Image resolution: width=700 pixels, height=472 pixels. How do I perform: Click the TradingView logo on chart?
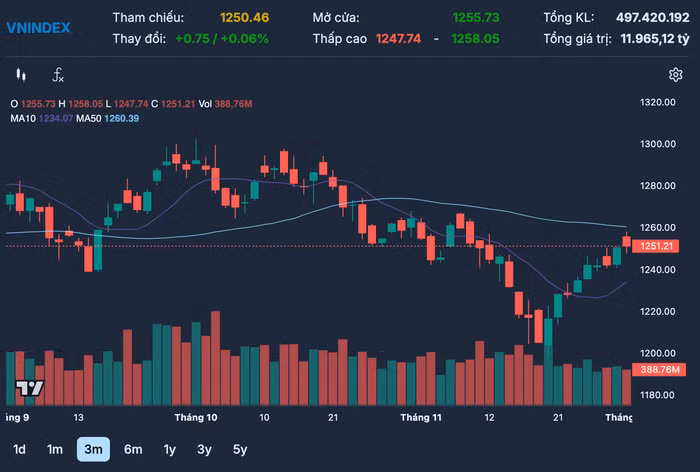29,388
